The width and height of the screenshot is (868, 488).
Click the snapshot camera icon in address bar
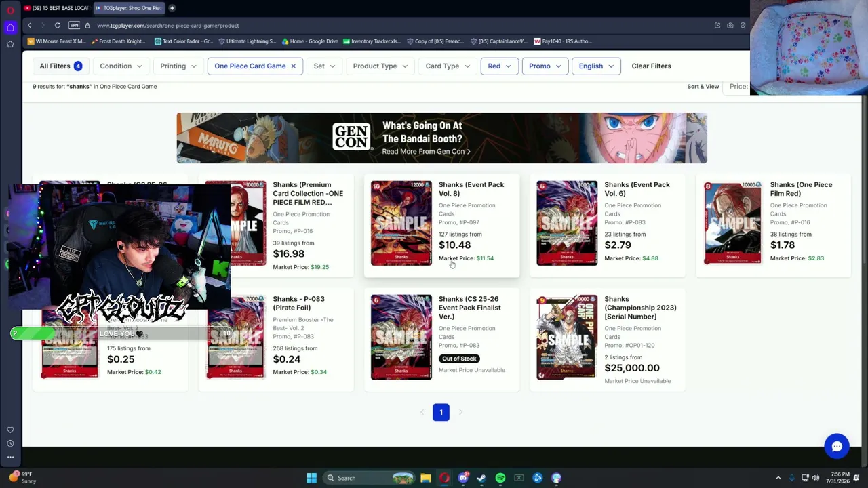click(730, 26)
